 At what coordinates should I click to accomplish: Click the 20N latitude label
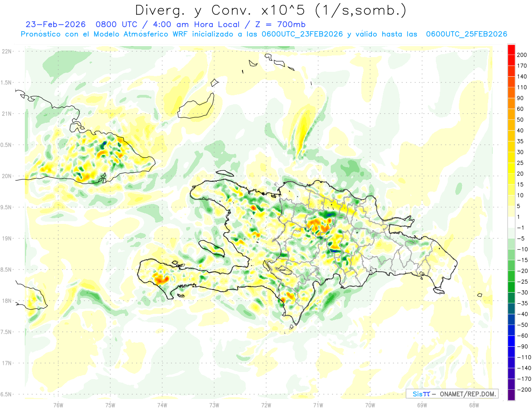6,176
